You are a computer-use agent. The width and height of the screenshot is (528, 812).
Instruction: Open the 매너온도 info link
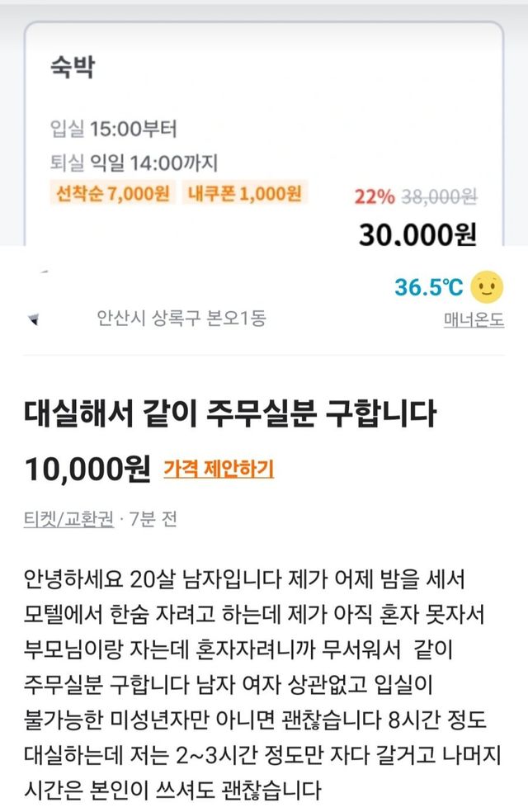[474, 319]
